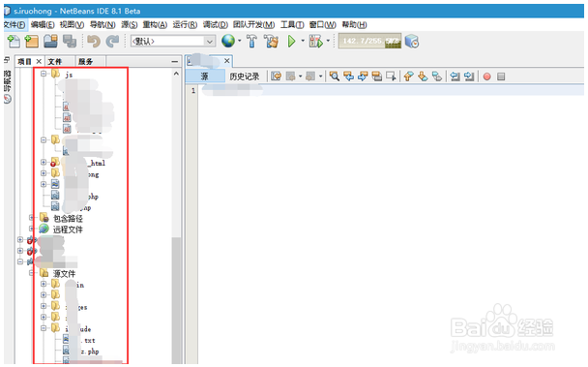Collapse the 源文件 node
The width and height of the screenshot is (588, 367).
pyautogui.click(x=32, y=273)
